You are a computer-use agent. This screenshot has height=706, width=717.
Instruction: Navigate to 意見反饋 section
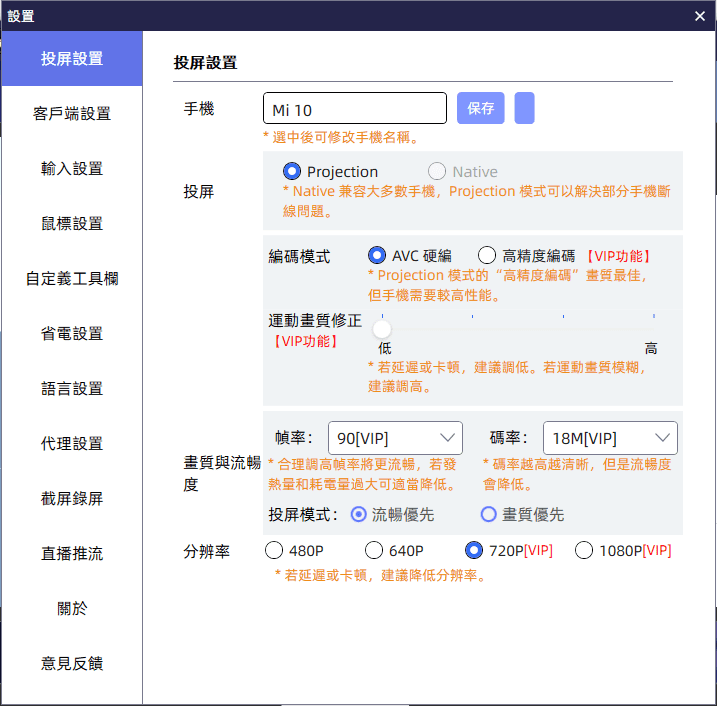click(72, 664)
